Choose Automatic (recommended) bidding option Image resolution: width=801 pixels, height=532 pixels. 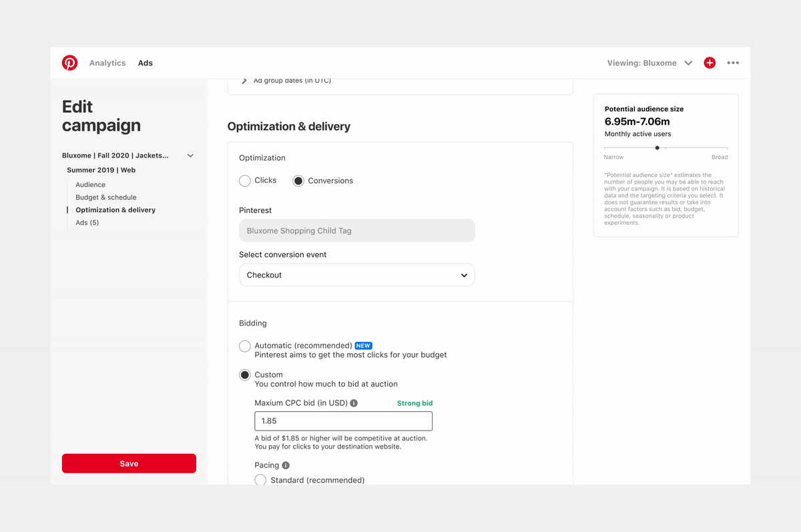pos(245,346)
